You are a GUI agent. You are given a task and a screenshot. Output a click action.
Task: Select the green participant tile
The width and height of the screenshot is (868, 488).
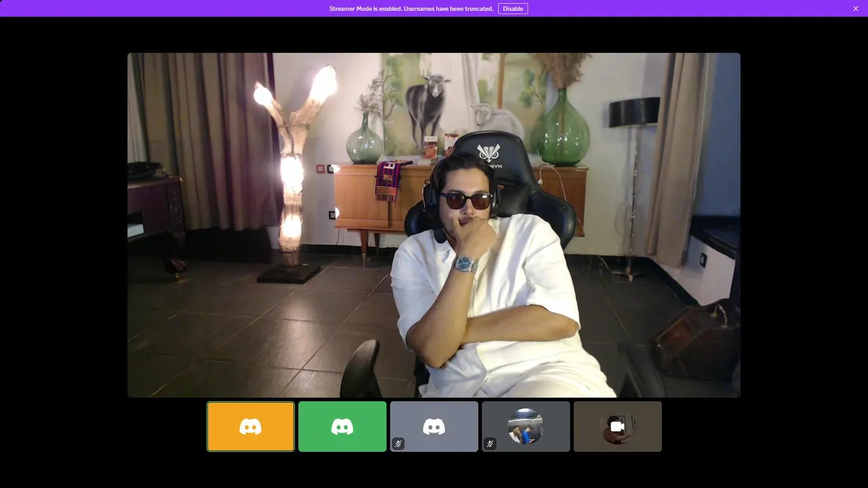342,426
